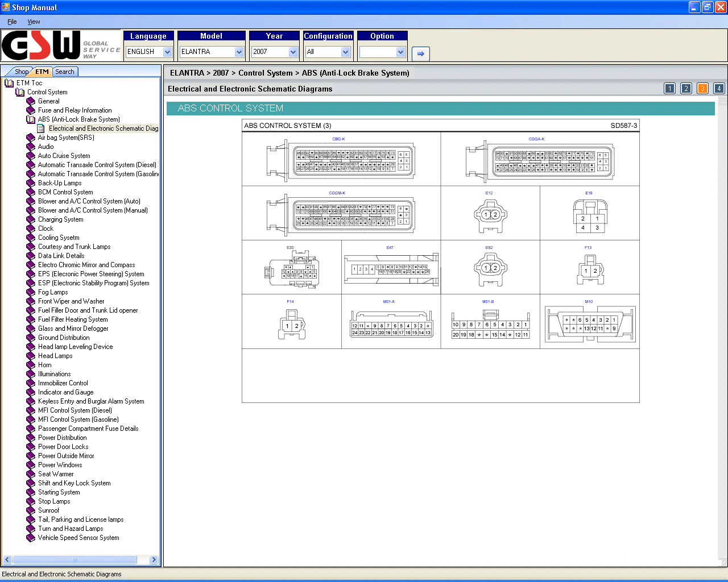Viewport: 728px width, 582px height.
Task: Click the Power Windows book icon
Action: 31,465
